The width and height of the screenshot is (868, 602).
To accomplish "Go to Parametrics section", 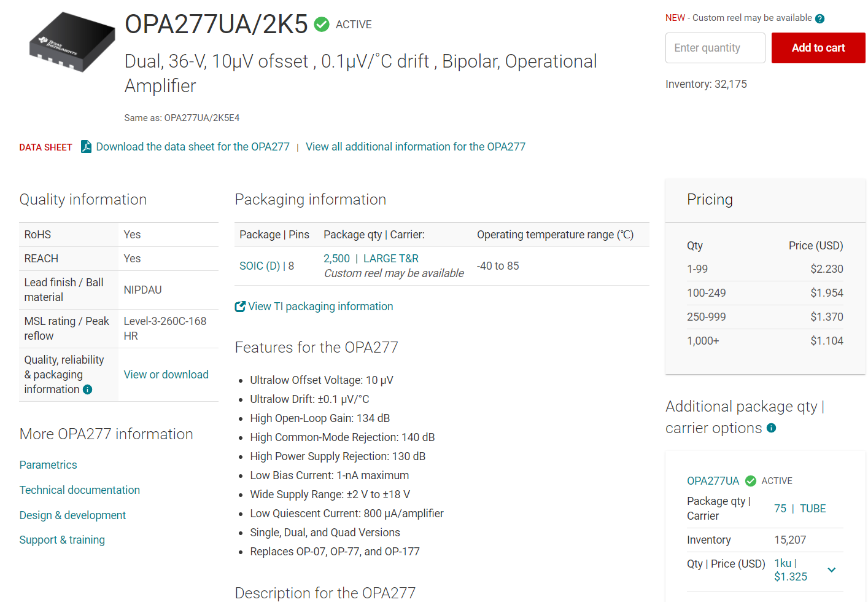I will (48, 465).
